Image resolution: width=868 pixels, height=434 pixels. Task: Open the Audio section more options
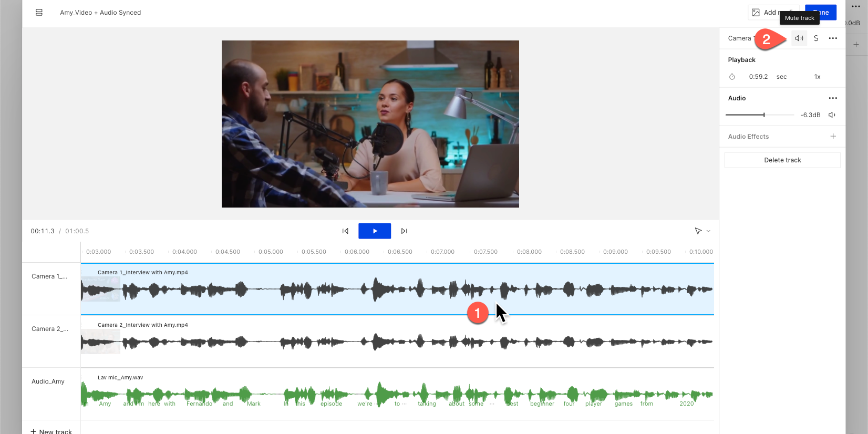[x=833, y=98]
